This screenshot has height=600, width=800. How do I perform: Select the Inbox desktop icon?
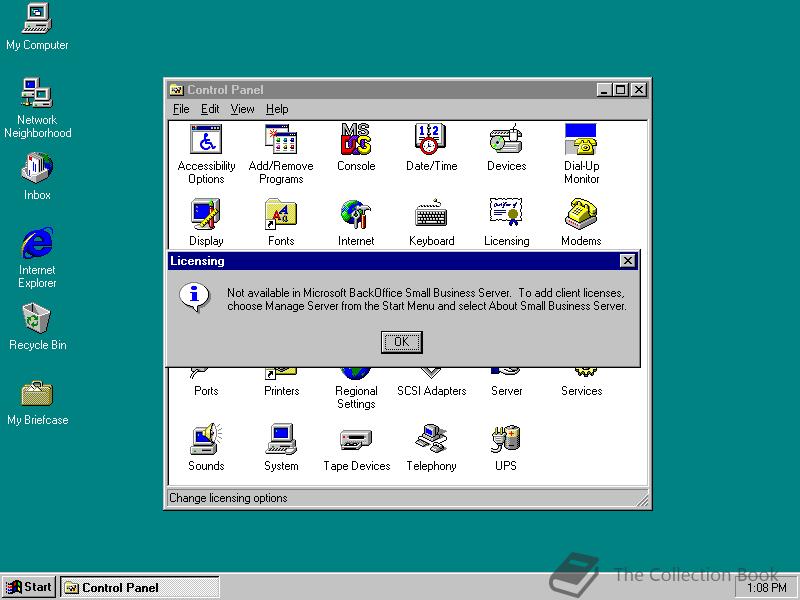click(x=37, y=177)
